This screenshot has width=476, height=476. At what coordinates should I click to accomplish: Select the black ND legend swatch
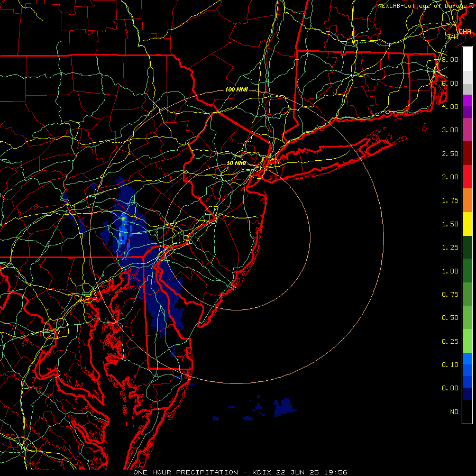coord(467,411)
